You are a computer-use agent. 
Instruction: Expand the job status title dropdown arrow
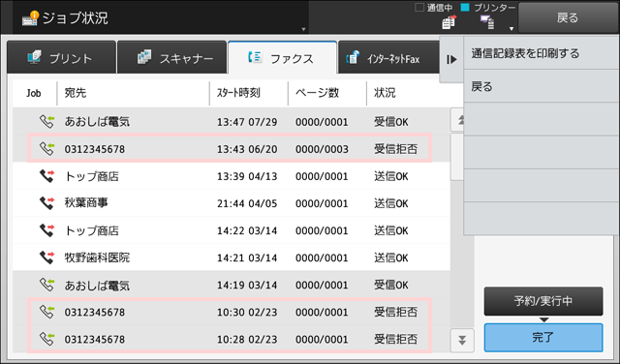click(303, 29)
